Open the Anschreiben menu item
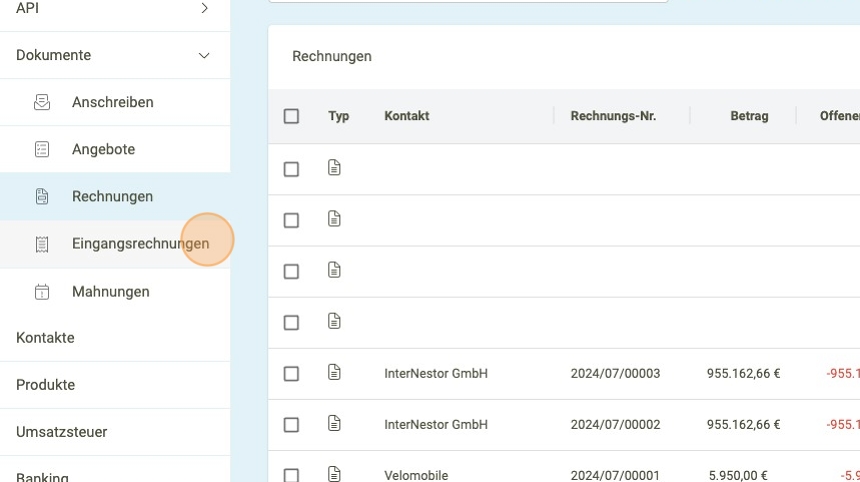 (x=115, y=102)
